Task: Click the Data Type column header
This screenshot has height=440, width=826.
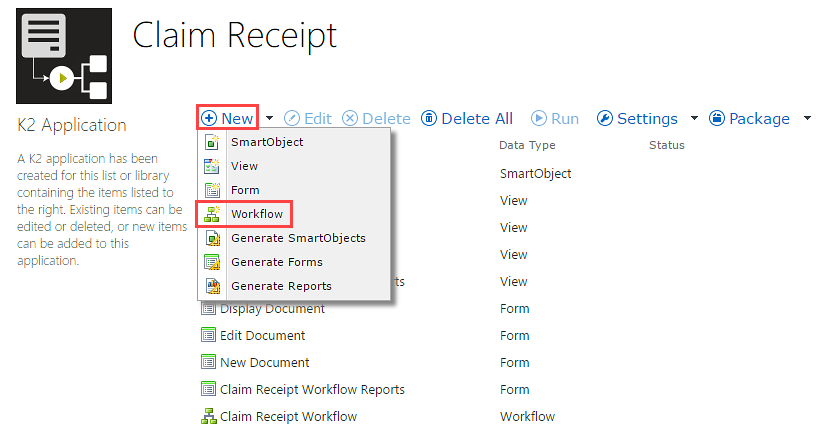Action: click(x=527, y=145)
